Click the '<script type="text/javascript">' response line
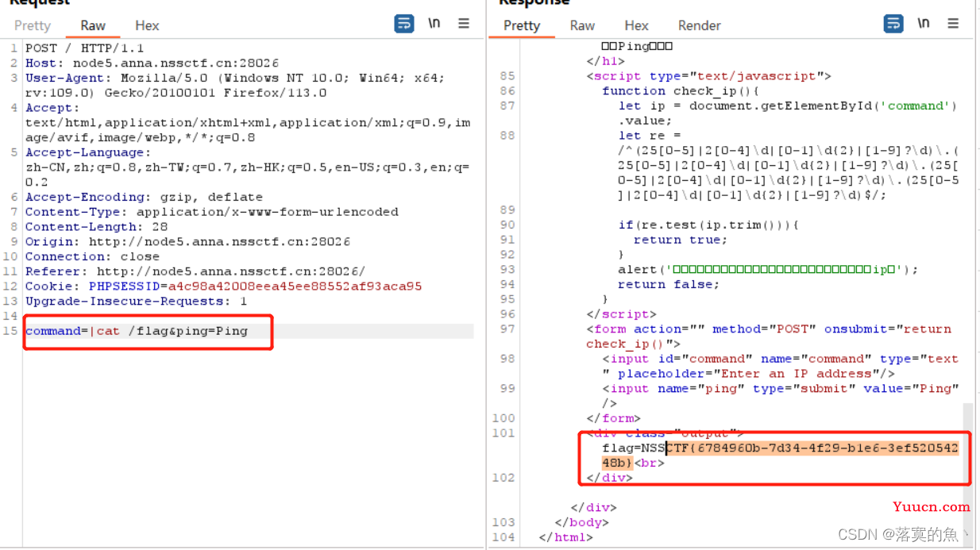The height and width of the screenshot is (550, 980). pyautogui.click(x=708, y=76)
